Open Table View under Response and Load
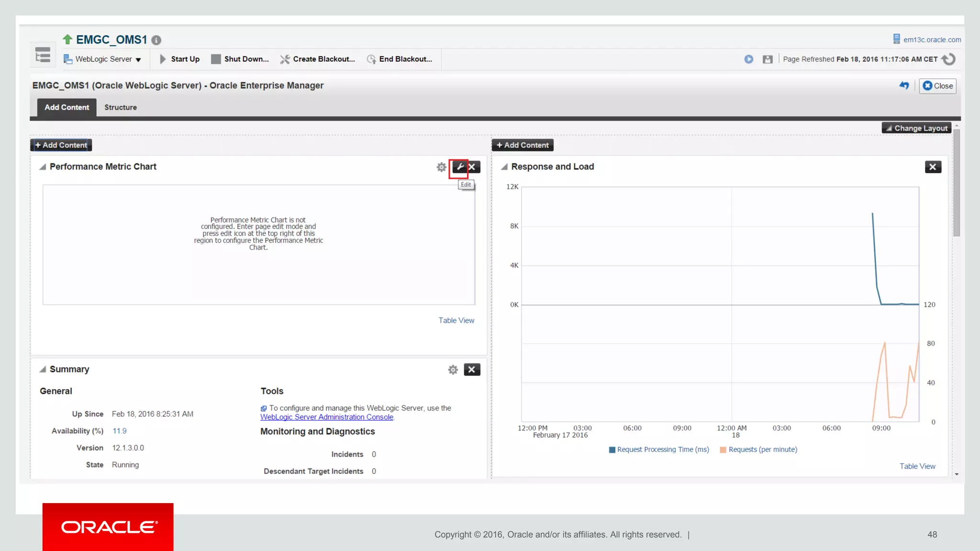 [917, 466]
